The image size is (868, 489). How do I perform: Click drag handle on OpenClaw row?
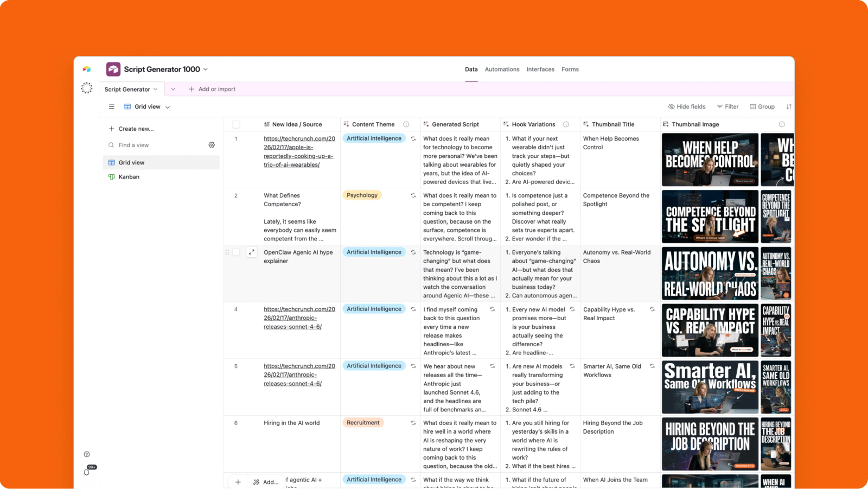tap(227, 252)
